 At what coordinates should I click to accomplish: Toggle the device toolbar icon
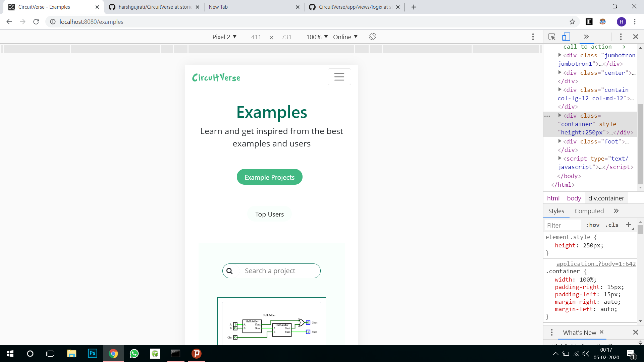tap(566, 37)
